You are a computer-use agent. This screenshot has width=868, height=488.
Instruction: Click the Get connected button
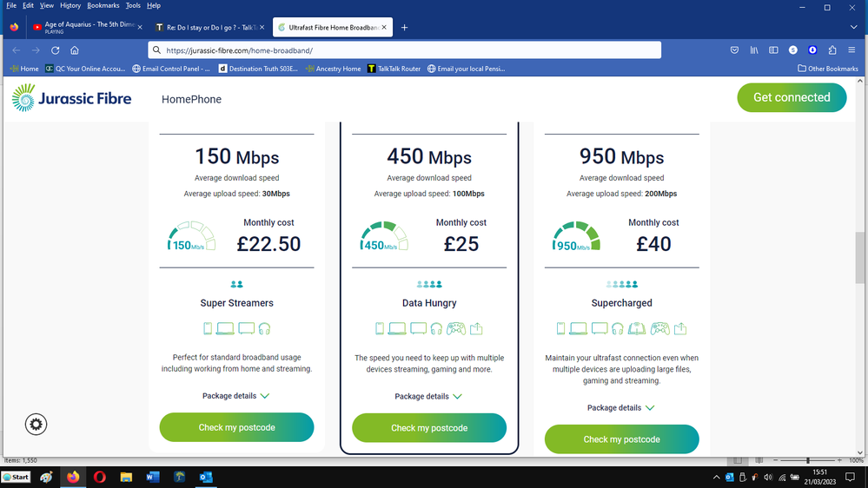792,97
